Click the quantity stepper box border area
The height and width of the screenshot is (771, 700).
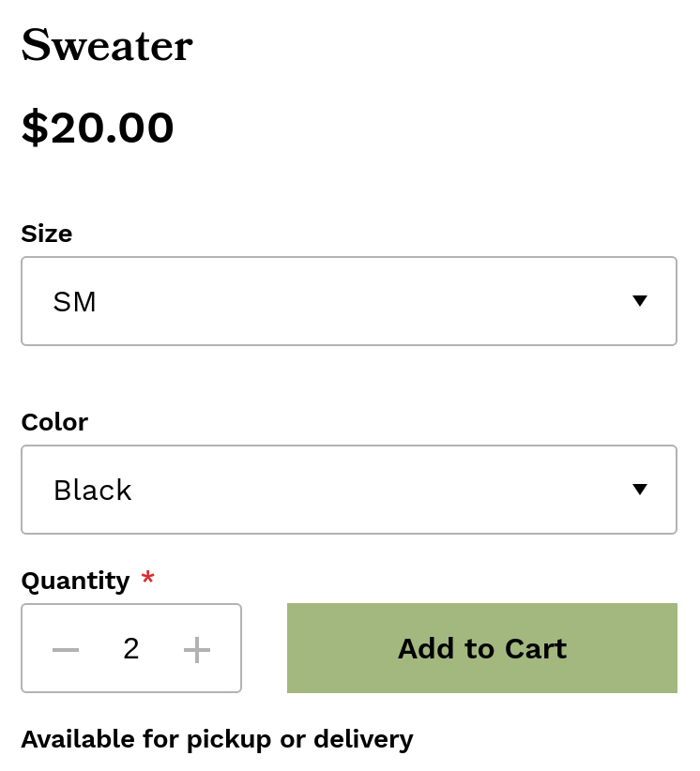coord(131,607)
